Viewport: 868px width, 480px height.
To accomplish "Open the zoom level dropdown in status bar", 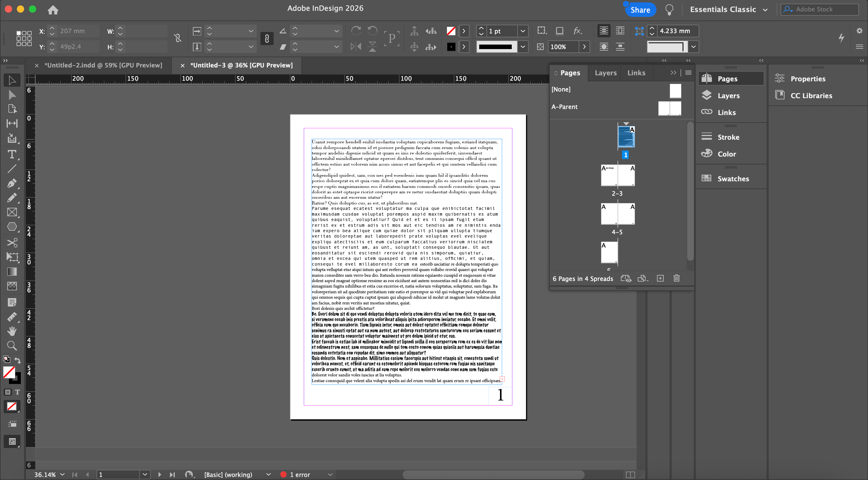I will pos(62,474).
